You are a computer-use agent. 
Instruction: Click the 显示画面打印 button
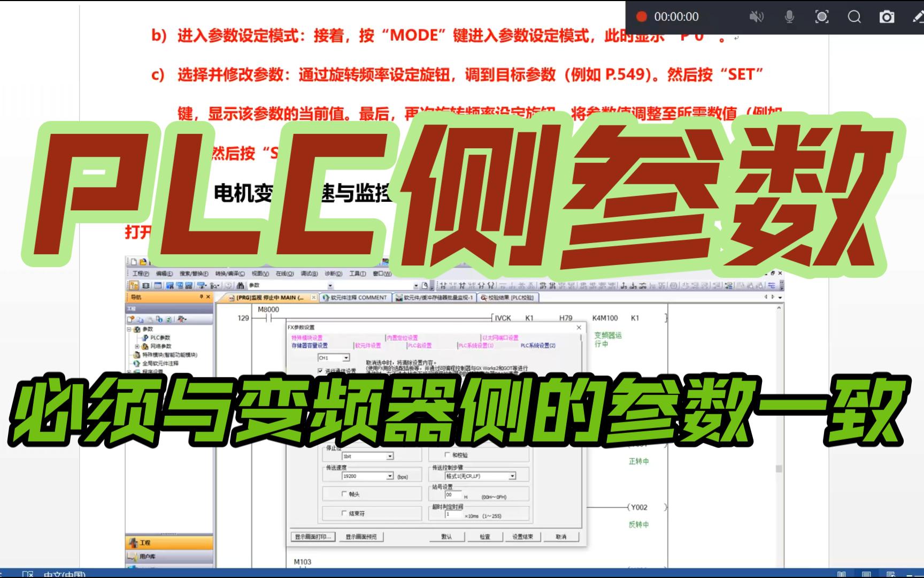(313, 537)
